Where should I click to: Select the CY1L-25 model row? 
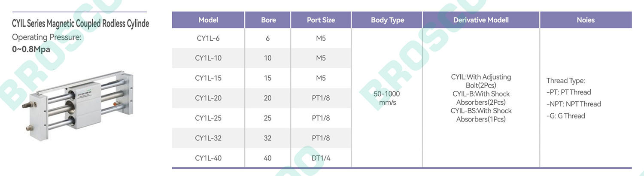[x=261, y=118]
